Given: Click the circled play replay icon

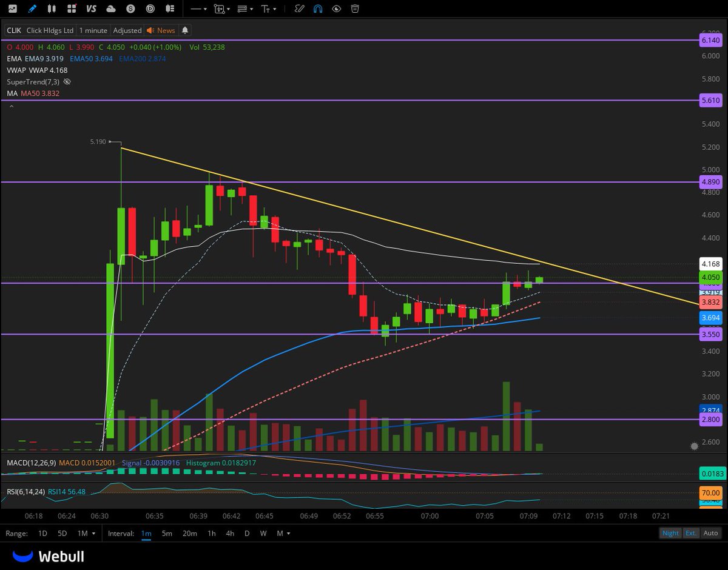Looking at the screenshot, I should pyautogui.click(x=150, y=9).
